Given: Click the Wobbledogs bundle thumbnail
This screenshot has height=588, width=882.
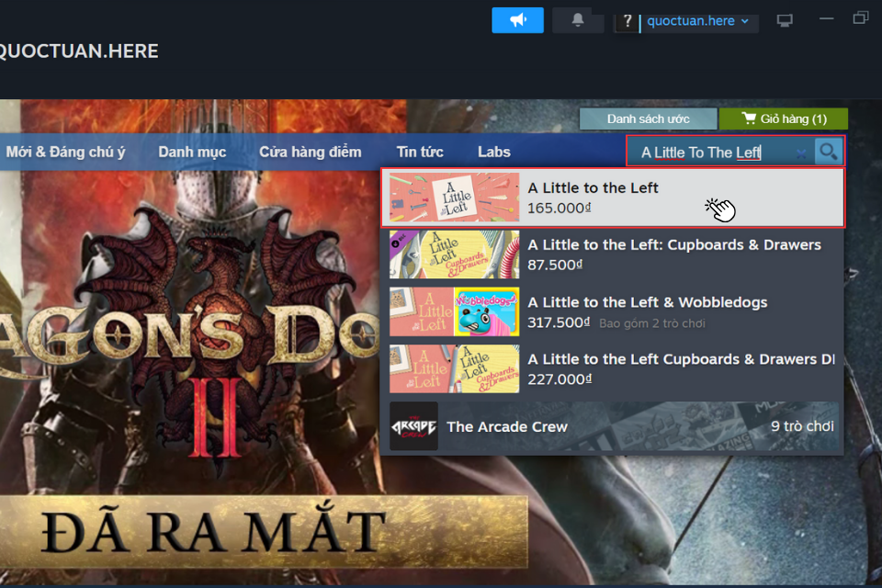Looking at the screenshot, I should click(455, 311).
